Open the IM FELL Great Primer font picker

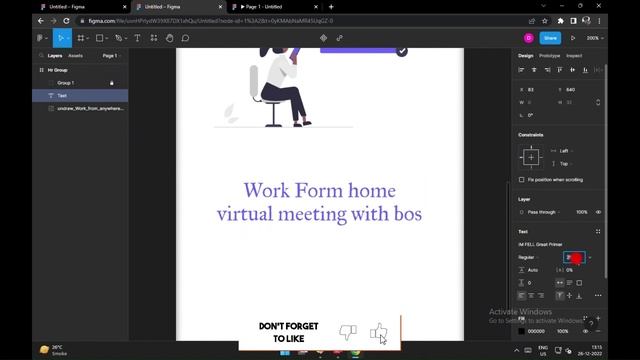[540, 244]
